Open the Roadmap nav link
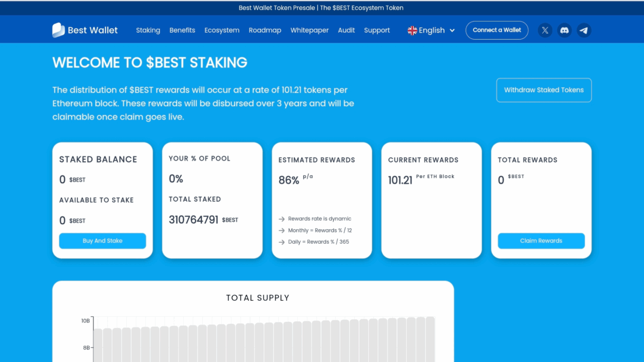644x362 pixels. click(265, 30)
